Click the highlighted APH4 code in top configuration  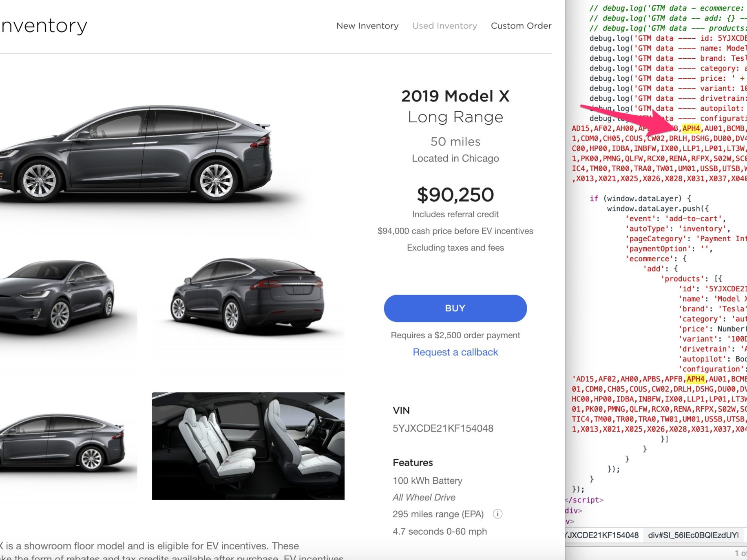pyautogui.click(x=691, y=128)
